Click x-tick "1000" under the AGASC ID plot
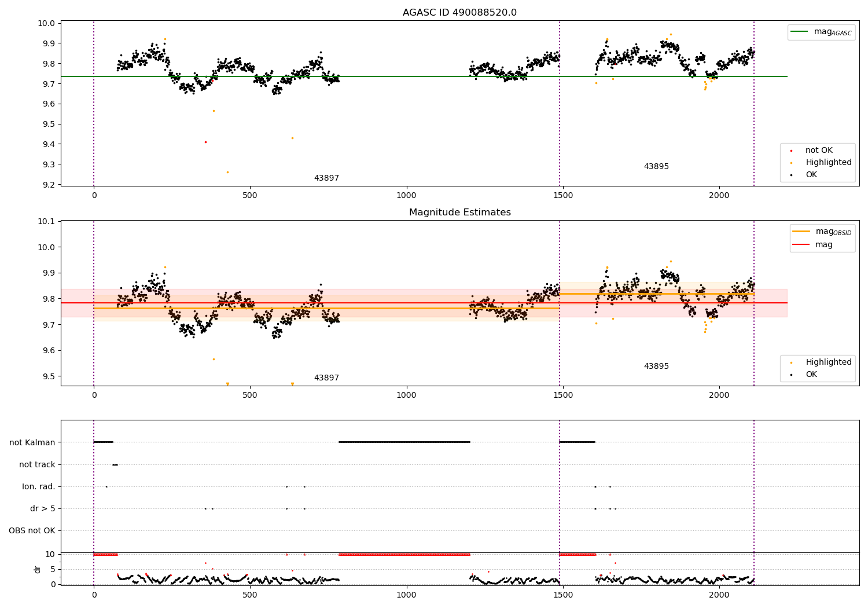 pos(406,196)
